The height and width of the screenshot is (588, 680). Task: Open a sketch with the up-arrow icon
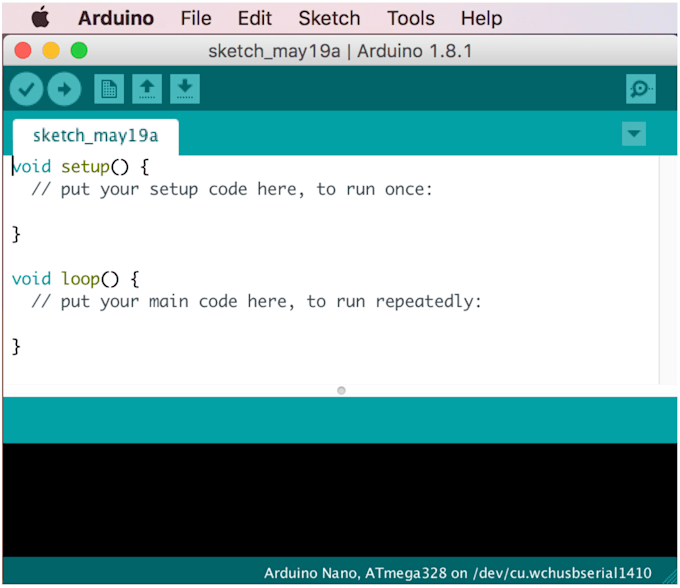click(147, 89)
